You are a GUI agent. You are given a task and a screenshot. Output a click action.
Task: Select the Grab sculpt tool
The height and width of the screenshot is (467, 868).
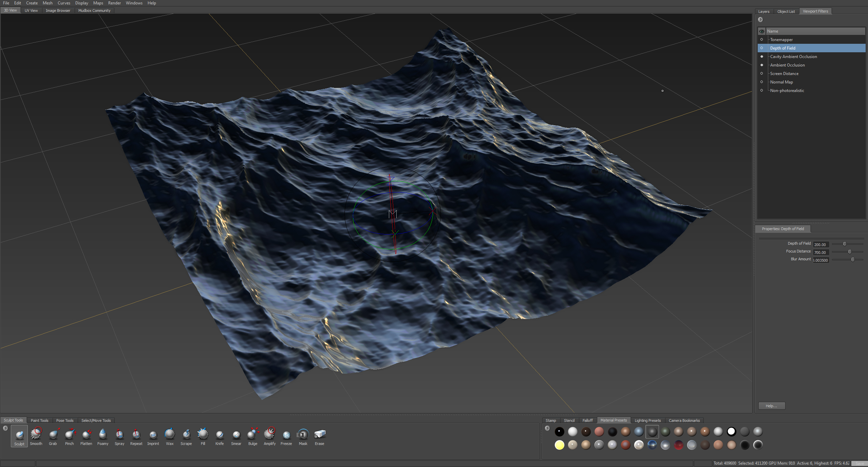point(53,436)
